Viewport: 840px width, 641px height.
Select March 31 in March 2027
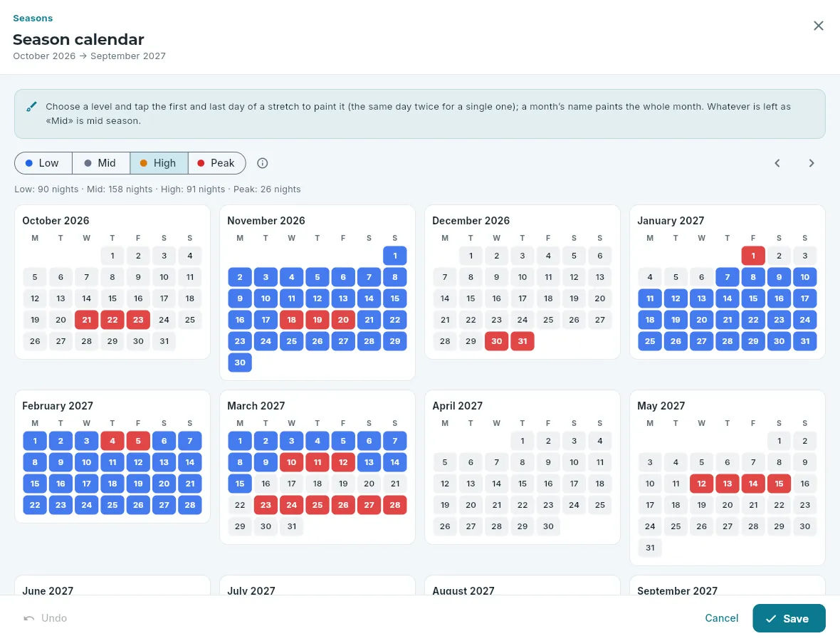click(x=291, y=526)
